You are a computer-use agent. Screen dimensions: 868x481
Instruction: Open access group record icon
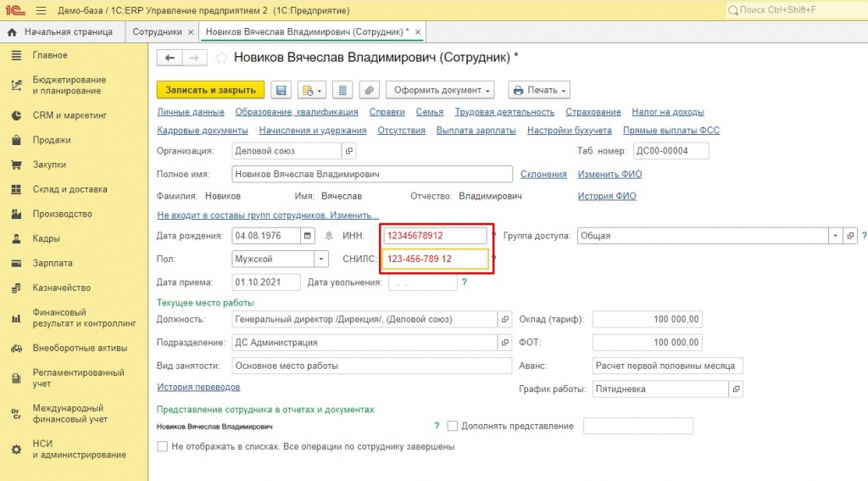[x=850, y=236]
